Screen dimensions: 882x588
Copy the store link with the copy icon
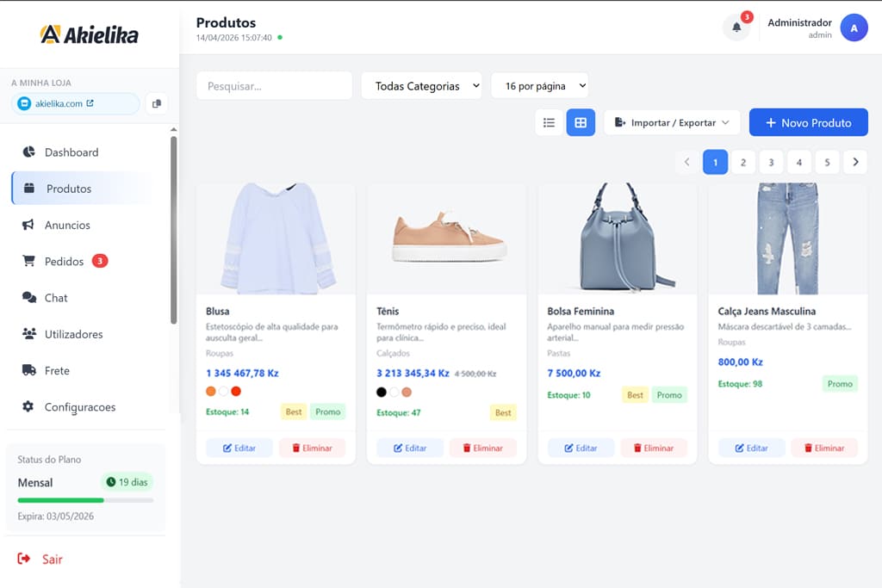pyautogui.click(x=158, y=102)
